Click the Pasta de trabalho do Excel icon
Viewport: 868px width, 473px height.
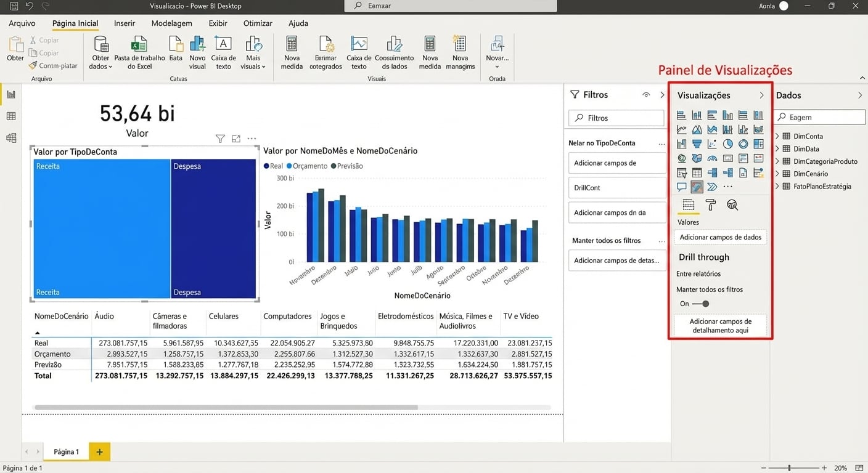click(139, 45)
